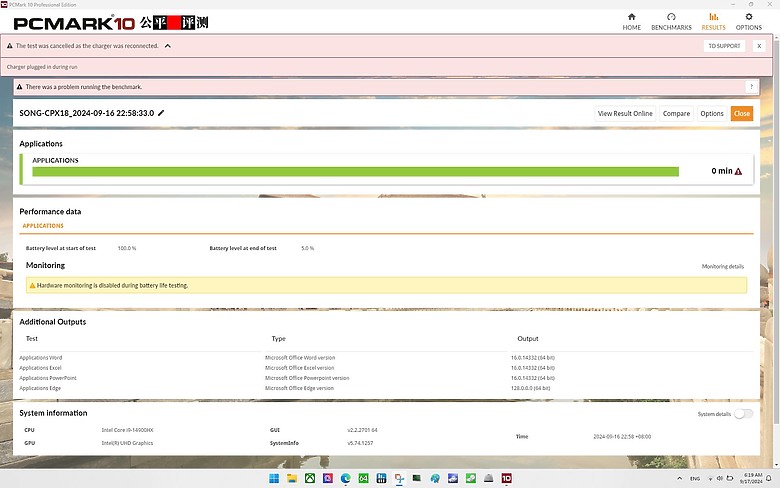Image resolution: width=780 pixels, height=488 pixels.
Task: Click the 'Intel Core i9-14900HX' CPU value
Action: click(x=127, y=430)
